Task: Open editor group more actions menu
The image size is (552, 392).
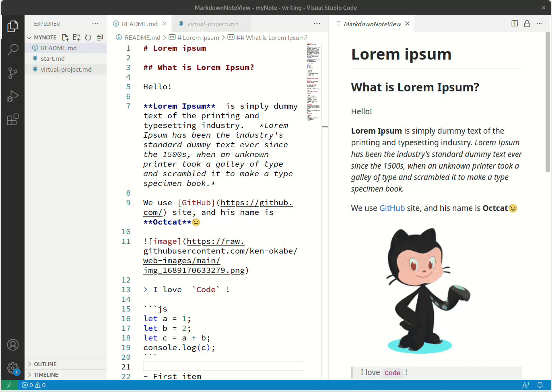Action: pos(317,24)
